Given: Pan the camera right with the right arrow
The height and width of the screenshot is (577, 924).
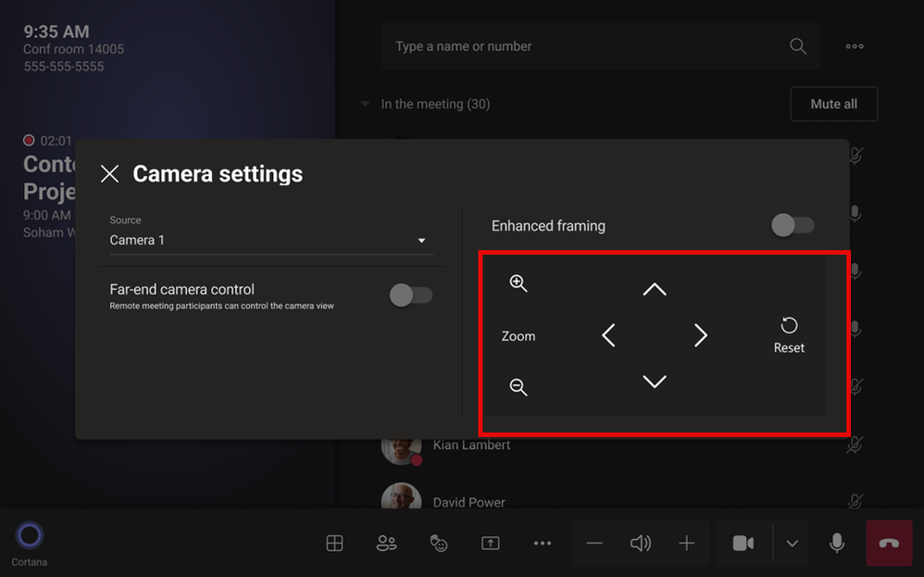Looking at the screenshot, I should (x=700, y=335).
